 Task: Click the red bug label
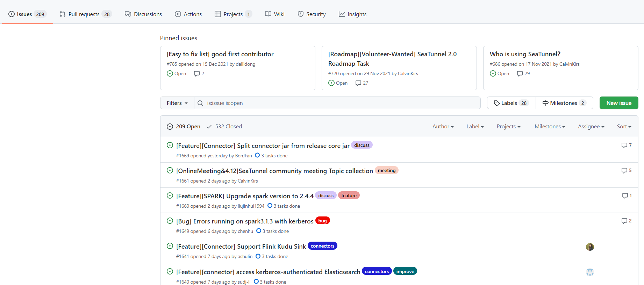pos(322,221)
